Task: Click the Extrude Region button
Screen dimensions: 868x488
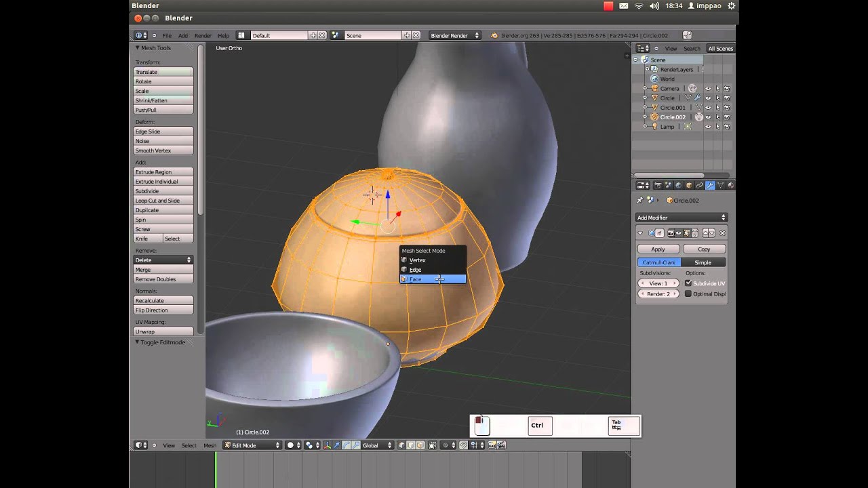Action: click(x=163, y=172)
